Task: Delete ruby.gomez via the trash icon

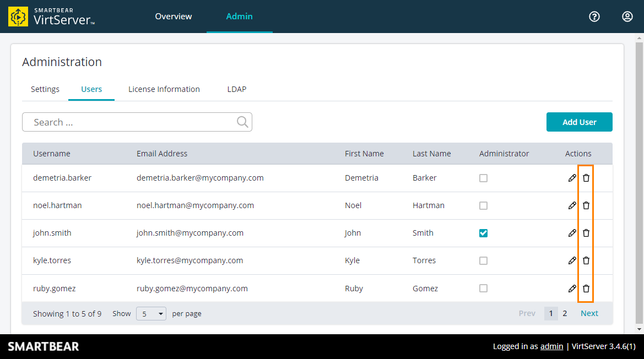Action: tap(586, 288)
